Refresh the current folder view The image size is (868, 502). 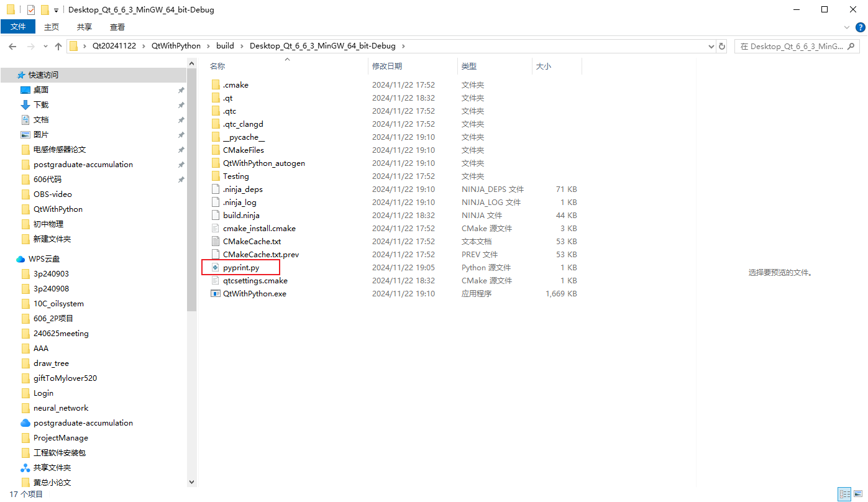[x=722, y=46]
